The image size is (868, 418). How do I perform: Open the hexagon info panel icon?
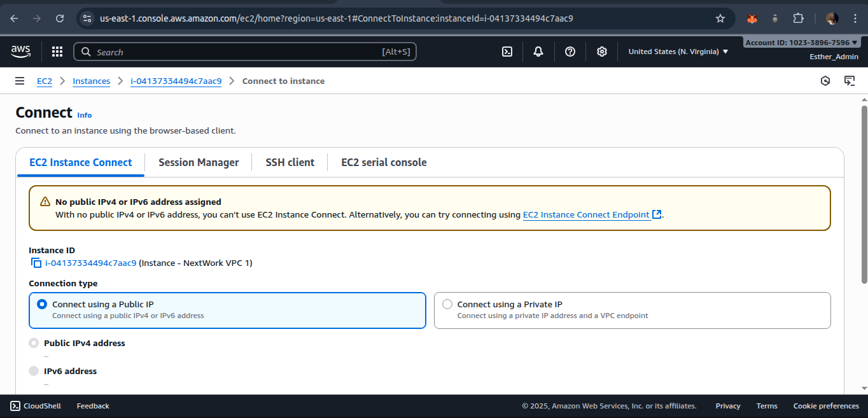tap(825, 81)
